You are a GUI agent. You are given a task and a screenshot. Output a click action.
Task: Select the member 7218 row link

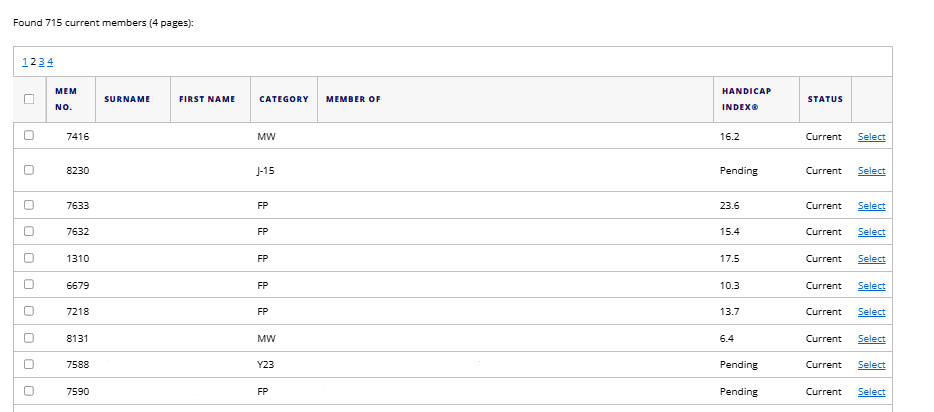click(x=871, y=312)
